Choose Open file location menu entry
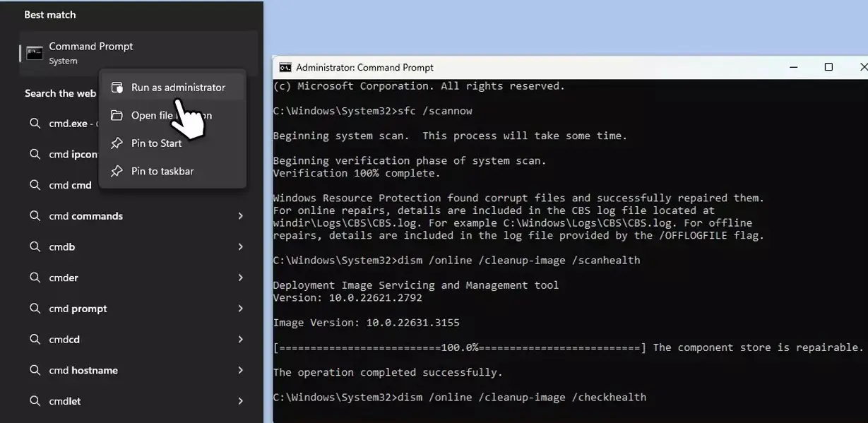868x423 pixels. 172,115
